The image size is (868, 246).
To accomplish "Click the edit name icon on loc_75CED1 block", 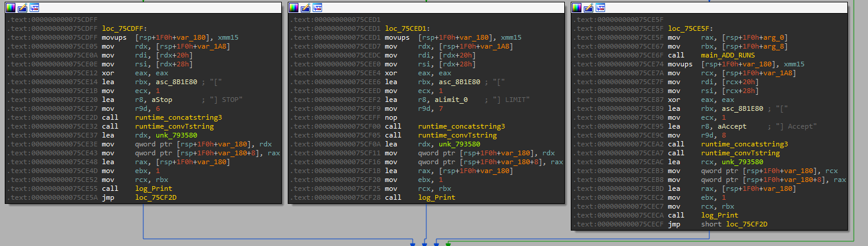I will (x=306, y=8).
